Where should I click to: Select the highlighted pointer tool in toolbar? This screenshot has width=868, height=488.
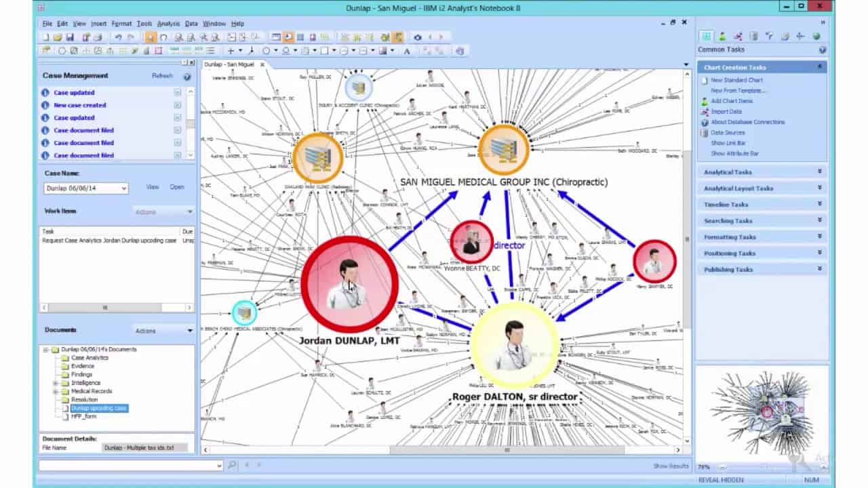[151, 37]
